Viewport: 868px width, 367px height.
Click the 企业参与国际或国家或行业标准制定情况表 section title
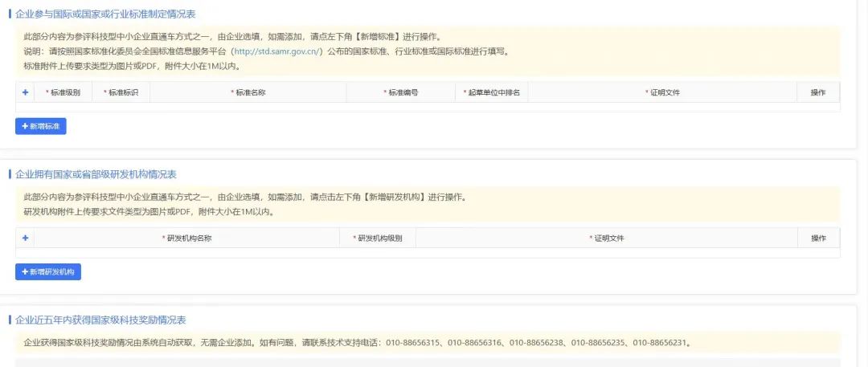coord(105,14)
